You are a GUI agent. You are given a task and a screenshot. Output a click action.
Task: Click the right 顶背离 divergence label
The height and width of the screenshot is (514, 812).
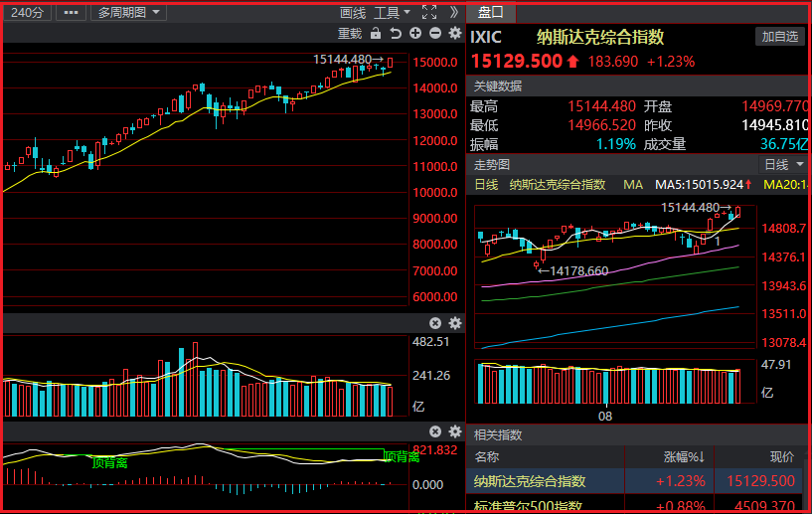click(x=402, y=456)
